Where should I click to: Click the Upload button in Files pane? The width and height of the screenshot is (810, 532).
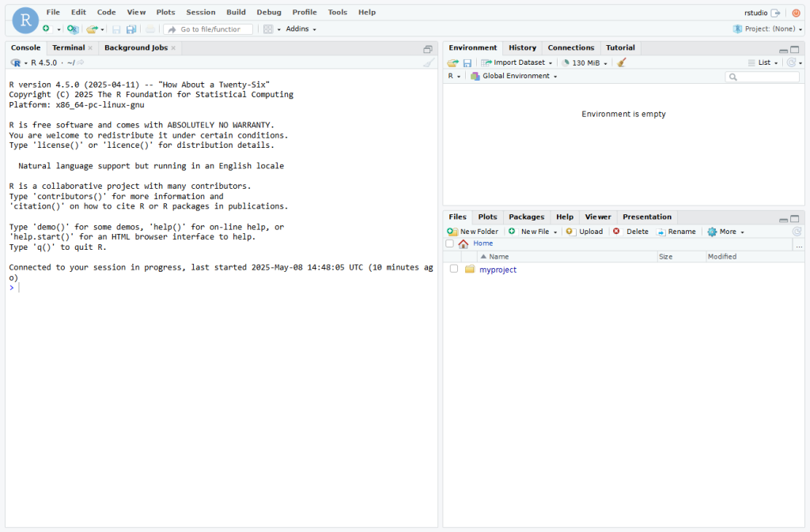(x=585, y=232)
